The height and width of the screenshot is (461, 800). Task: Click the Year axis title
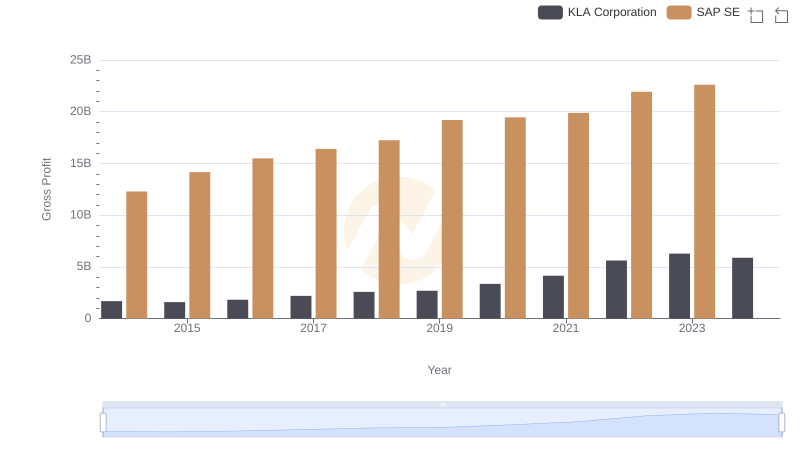tap(439, 370)
